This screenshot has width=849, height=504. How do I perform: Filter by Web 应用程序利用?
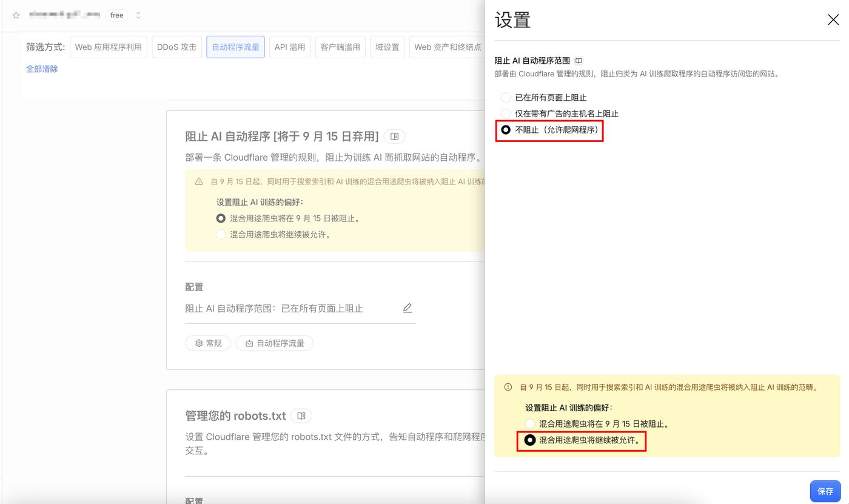[x=109, y=47]
